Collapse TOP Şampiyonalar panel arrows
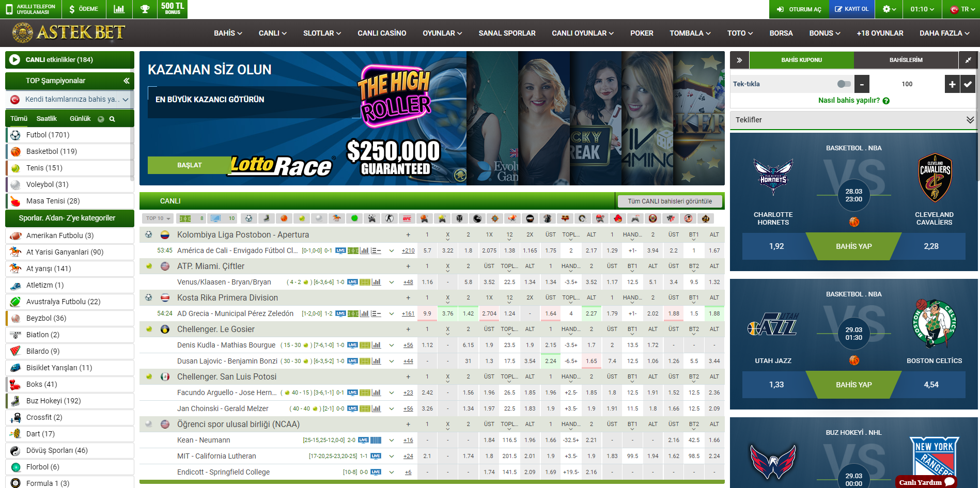 [126, 81]
